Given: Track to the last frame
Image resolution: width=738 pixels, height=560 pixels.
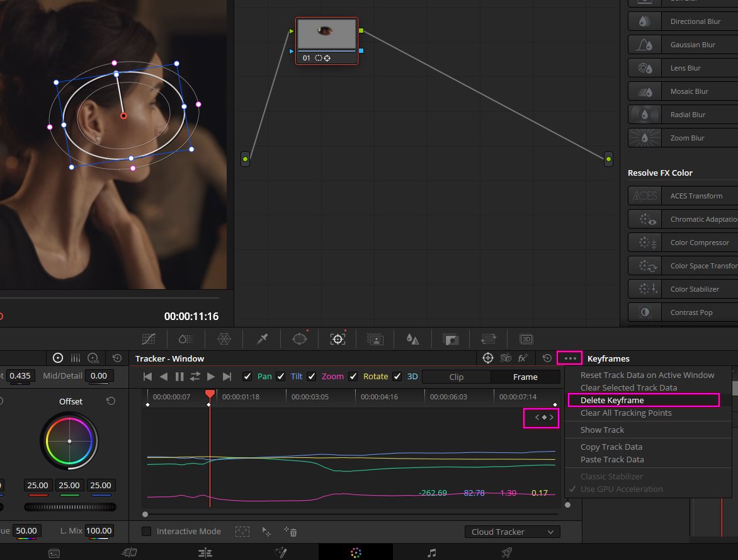Looking at the screenshot, I should pos(227,377).
